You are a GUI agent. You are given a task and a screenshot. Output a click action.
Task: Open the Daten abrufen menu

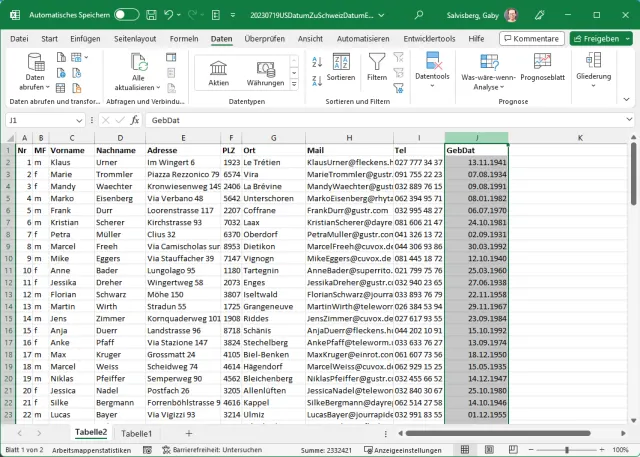pos(35,76)
